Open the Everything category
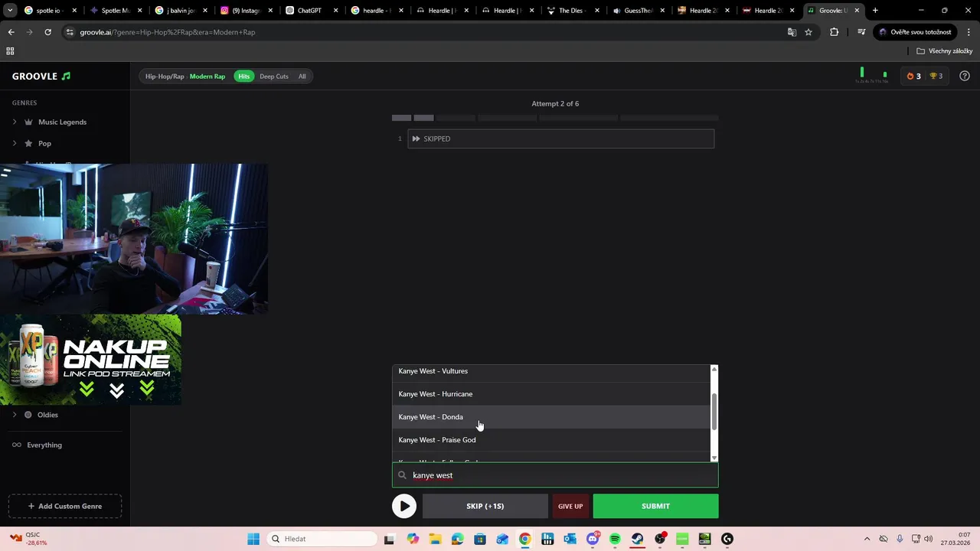 tap(44, 445)
